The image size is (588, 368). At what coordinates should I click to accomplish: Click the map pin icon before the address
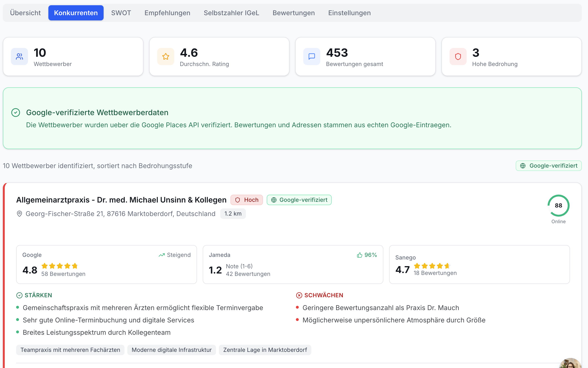[19, 214]
